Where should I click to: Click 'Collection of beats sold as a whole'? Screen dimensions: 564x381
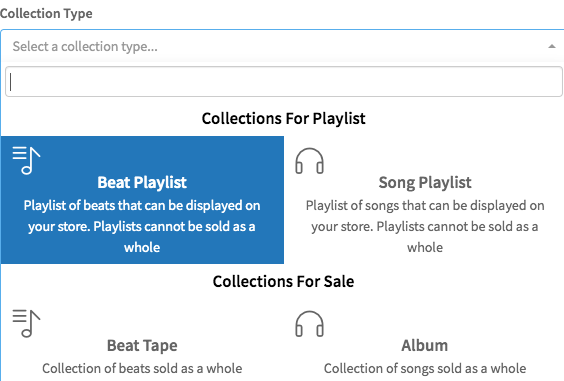142,368
